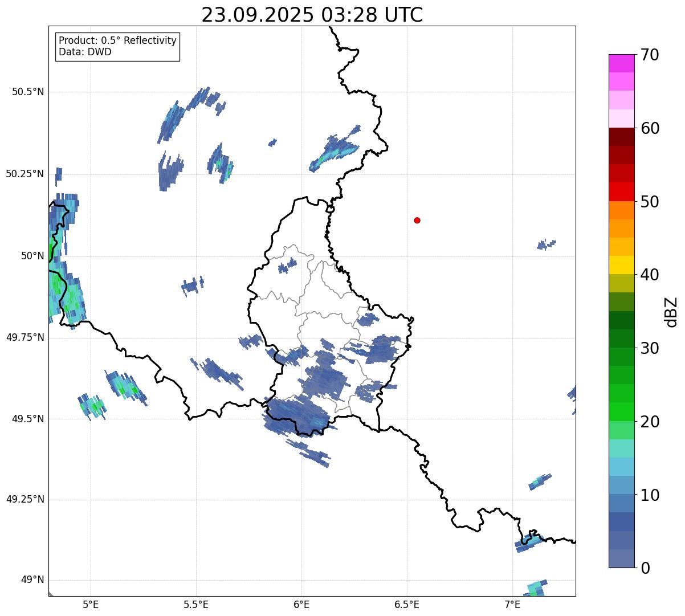Click the 49.75°N latitude label
This screenshot has width=685, height=616.
tap(25, 337)
